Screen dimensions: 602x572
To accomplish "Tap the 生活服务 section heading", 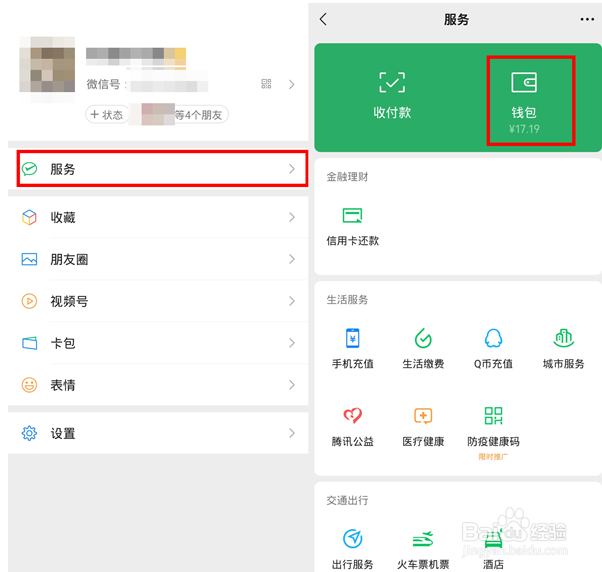I will 347,299.
